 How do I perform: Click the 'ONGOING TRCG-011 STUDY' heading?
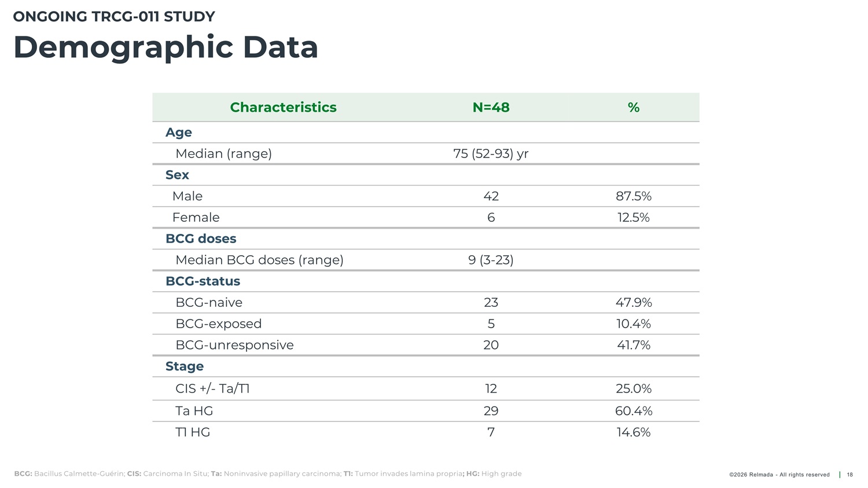[x=114, y=17]
